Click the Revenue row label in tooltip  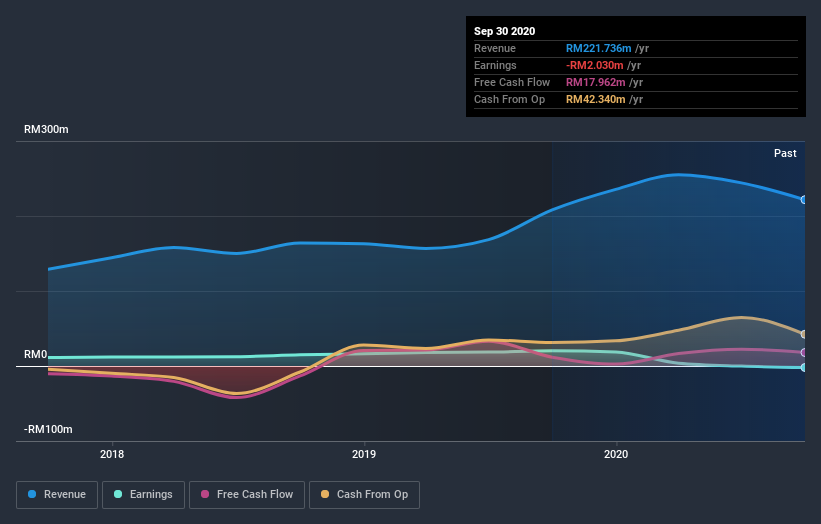495,48
